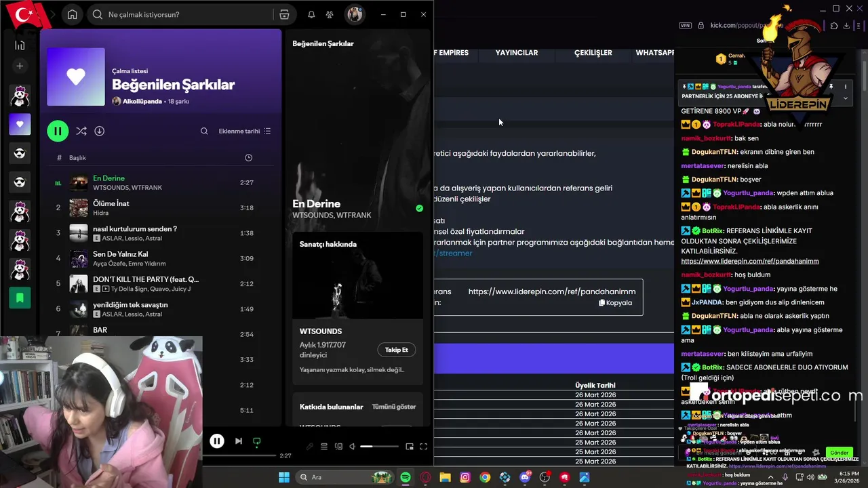Viewport: 868px width, 488px height.
Task: Open Windows Start menu
Action: 284,477
